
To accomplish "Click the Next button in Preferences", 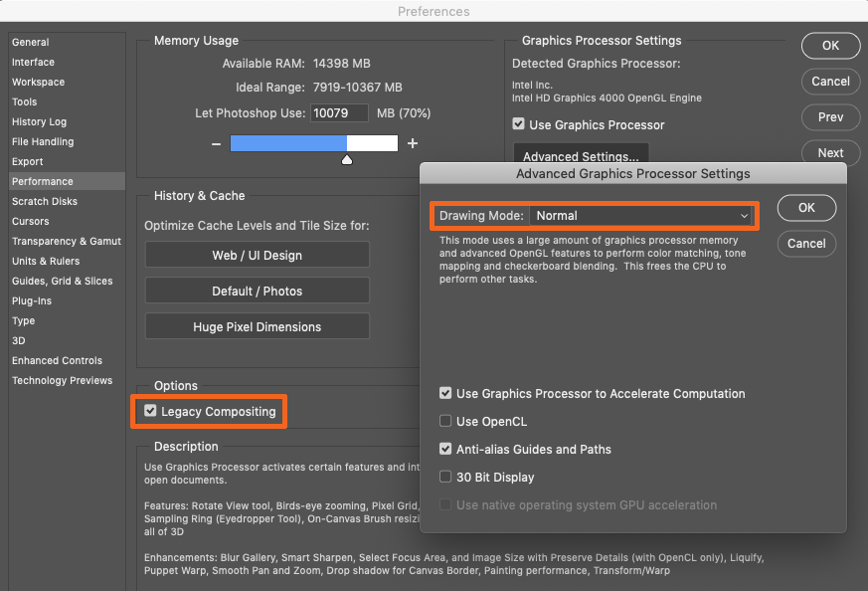I will tap(830, 153).
